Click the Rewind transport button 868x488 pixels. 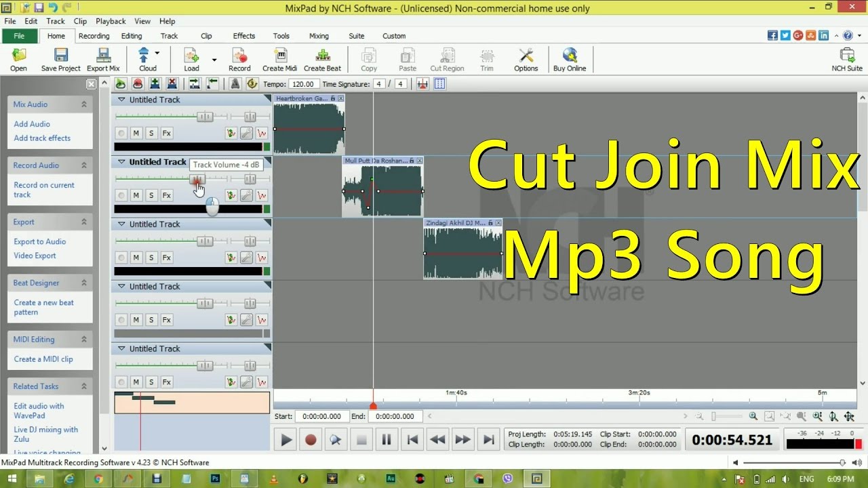click(x=437, y=440)
